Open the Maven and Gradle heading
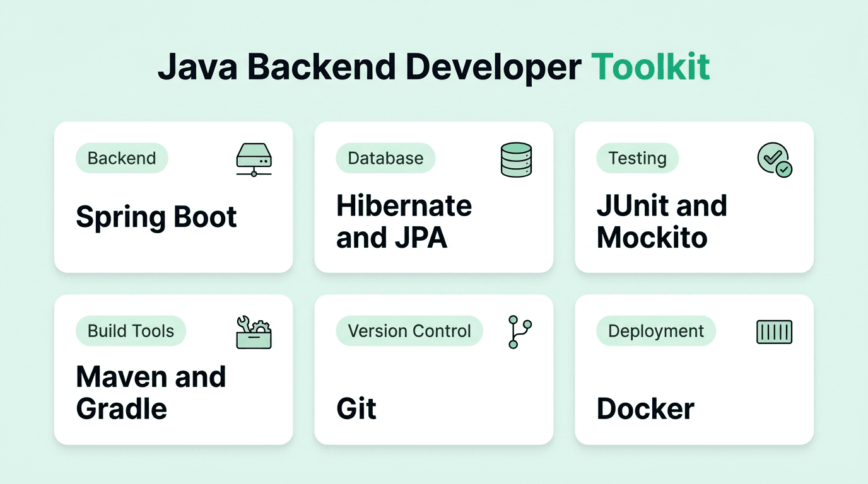Image resolution: width=868 pixels, height=484 pixels. click(151, 393)
